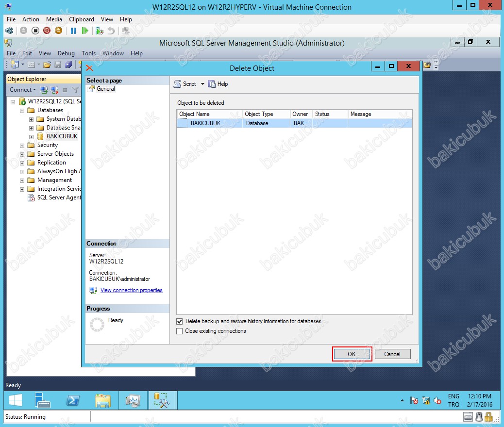Click the Stop icon in Object Explorer
Screen dimensions: 504x427
pos(65,90)
